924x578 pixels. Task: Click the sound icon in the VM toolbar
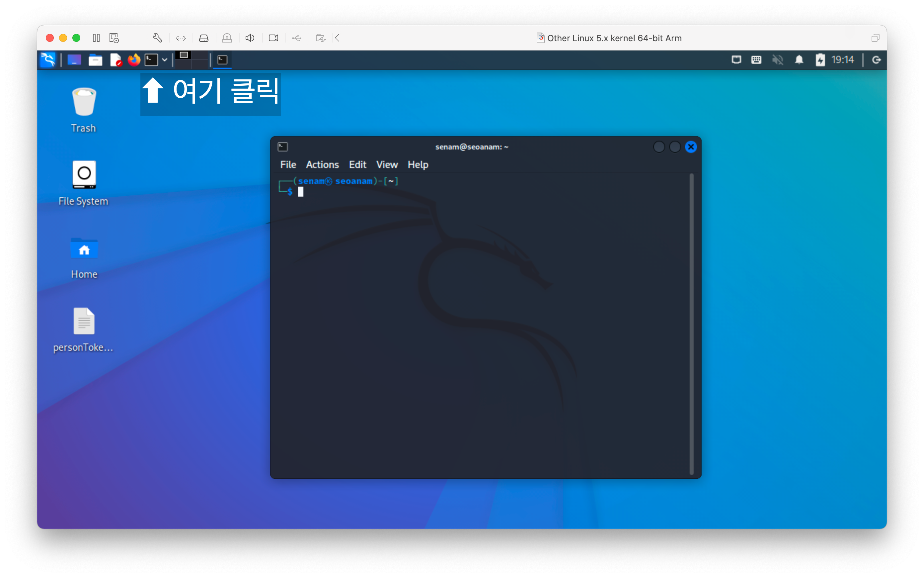coord(250,38)
